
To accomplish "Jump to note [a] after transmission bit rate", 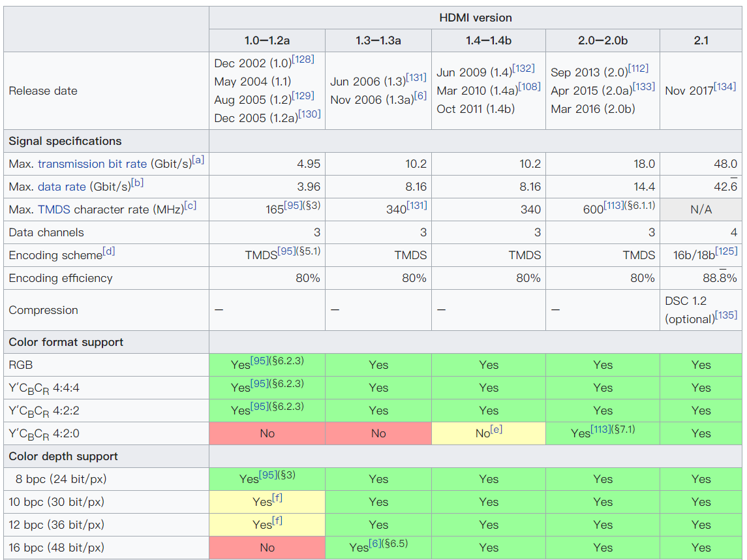I will (198, 160).
